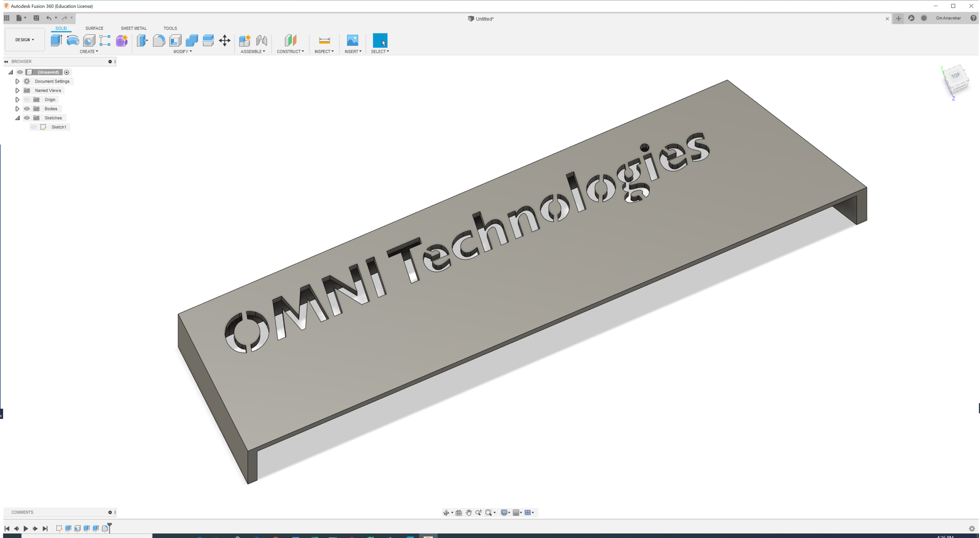The image size is (980, 538).
Task: Select the Revolve tool
Action: pyautogui.click(x=73, y=40)
